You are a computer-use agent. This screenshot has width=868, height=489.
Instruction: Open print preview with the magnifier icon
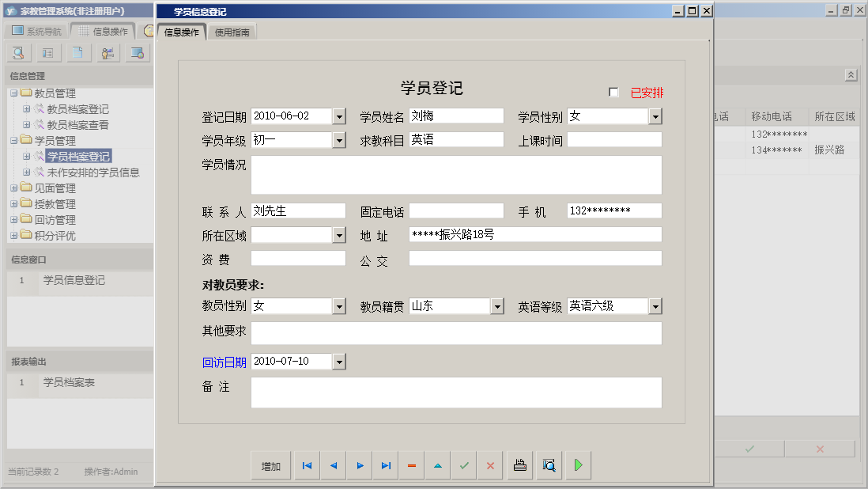point(549,465)
